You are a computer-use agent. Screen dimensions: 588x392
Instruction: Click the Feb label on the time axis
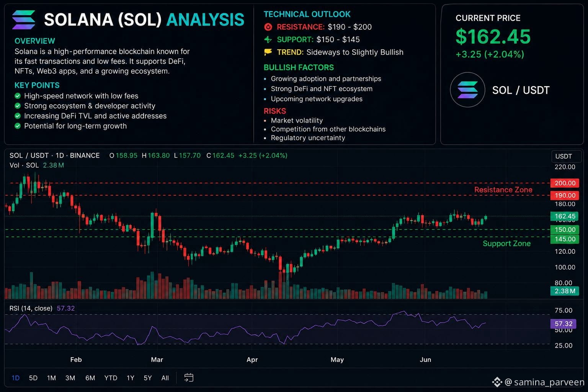pyautogui.click(x=76, y=360)
